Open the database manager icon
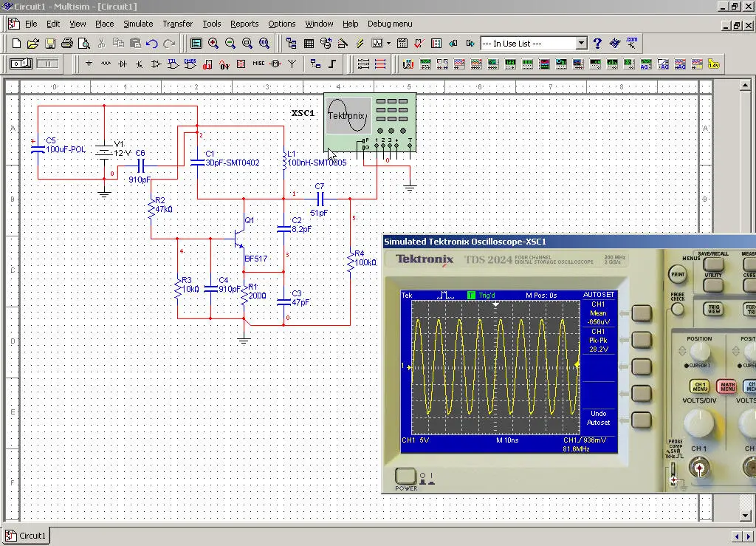The width and height of the screenshot is (756, 546). [326, 44]
